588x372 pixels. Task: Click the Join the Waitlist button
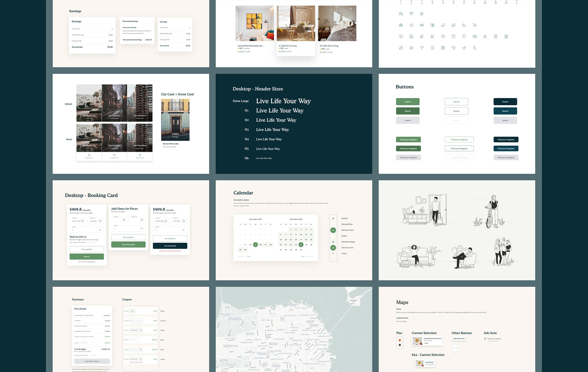[x=170, y=246]
